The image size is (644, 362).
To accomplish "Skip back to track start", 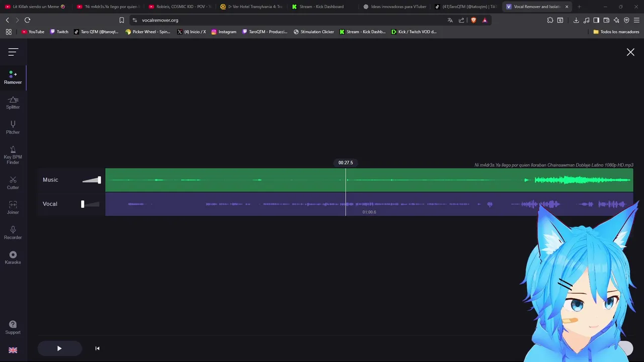I will tap(97, 348).
